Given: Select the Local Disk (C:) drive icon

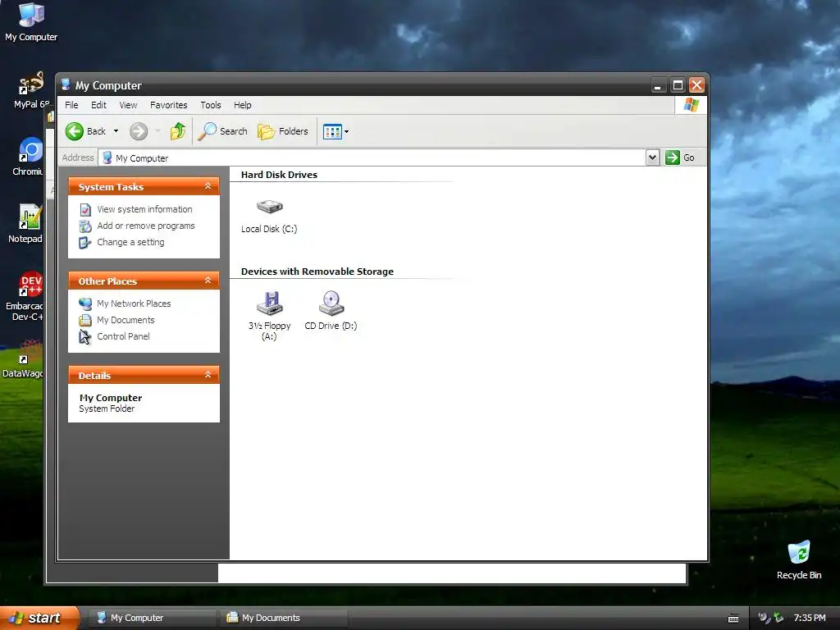Looking at the screenshot, I should (269, 207).
